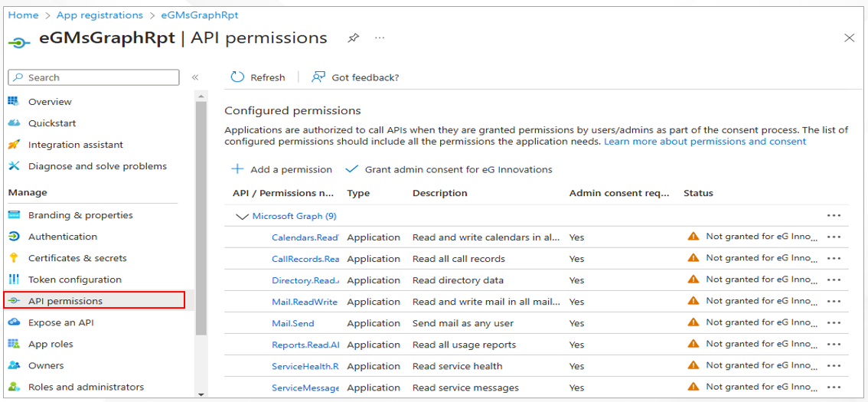This screenshot has height=402, width=868.
Task: Click the Refresh icon button
Action: pyautogui.click(x=237, y=77)
